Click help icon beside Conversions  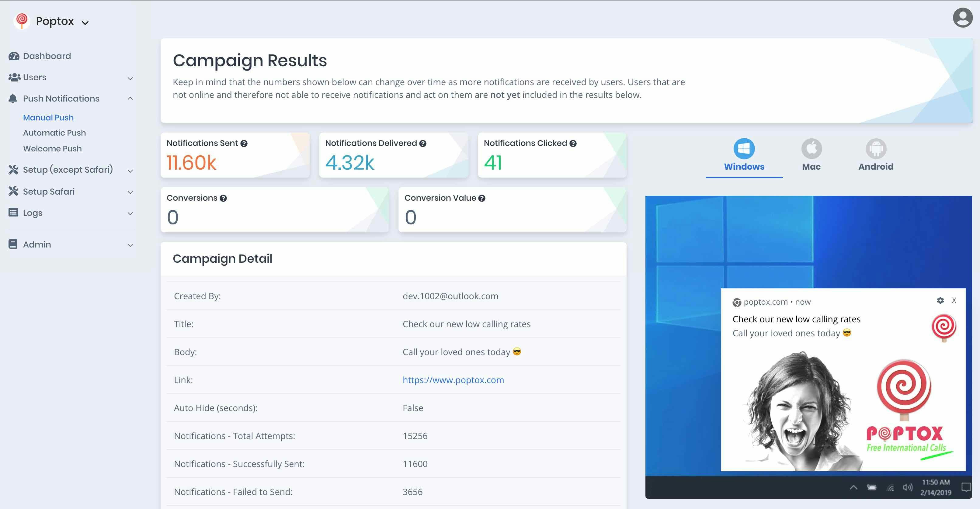pyautogui.click(x=223, y=198)
